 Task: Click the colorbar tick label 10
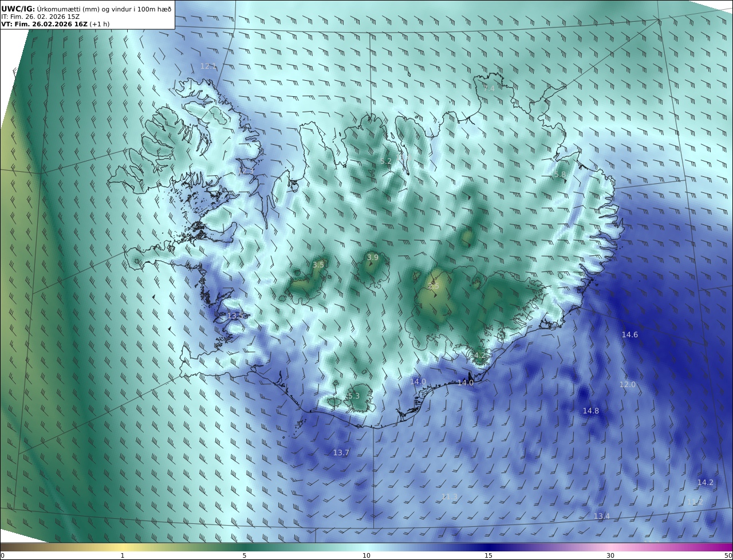tap(366, 555)
